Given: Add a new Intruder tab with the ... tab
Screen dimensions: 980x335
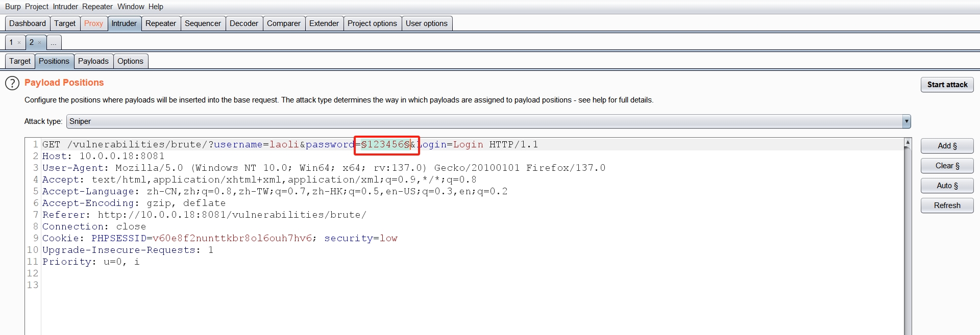Looking at the screenshot, I should coord(54,42).
